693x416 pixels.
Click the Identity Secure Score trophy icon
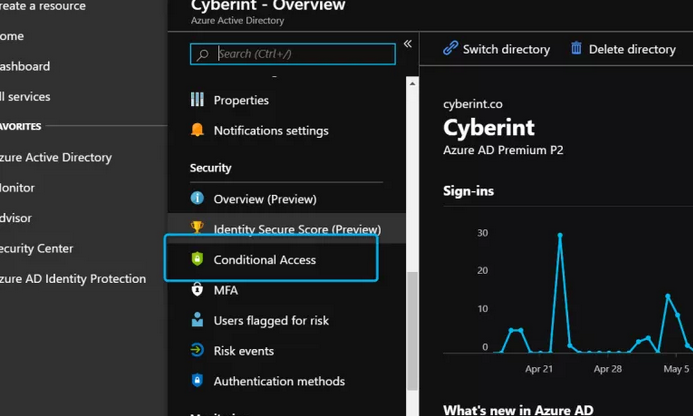tap(197, 229)
